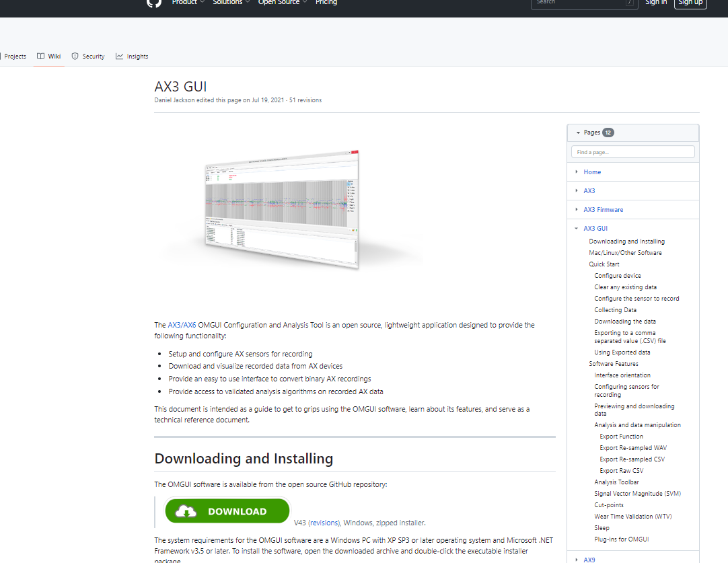Click the Insights graph icon

(x=119, y=56)
